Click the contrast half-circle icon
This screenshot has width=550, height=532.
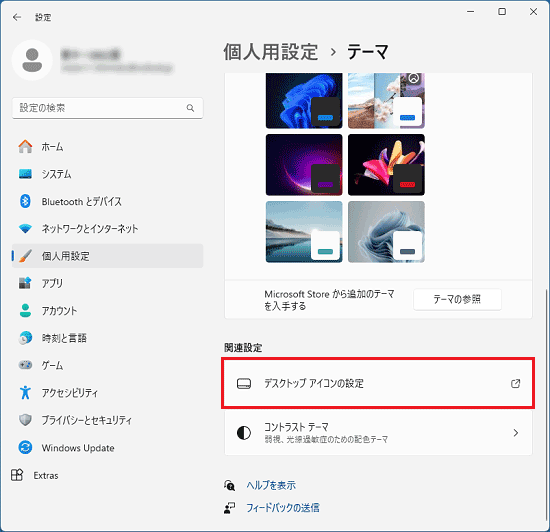point(244,433)
